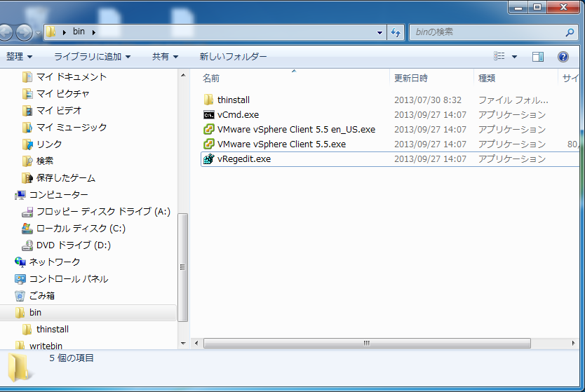Expand the breadcrumb arrow before bin
The height and width of the screenshot is (392, 585).
click(x=64, y=32)
